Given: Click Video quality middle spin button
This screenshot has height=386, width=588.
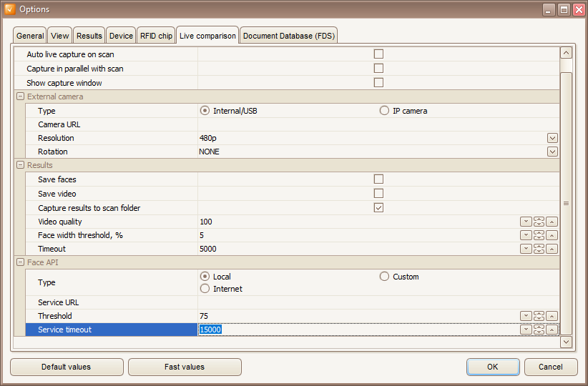Looking at the screenshot, I should (x=539, y=222).
